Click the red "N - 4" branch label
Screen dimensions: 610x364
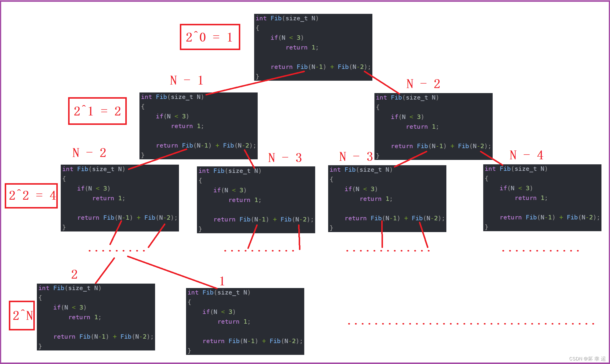(x=527, y=155)
